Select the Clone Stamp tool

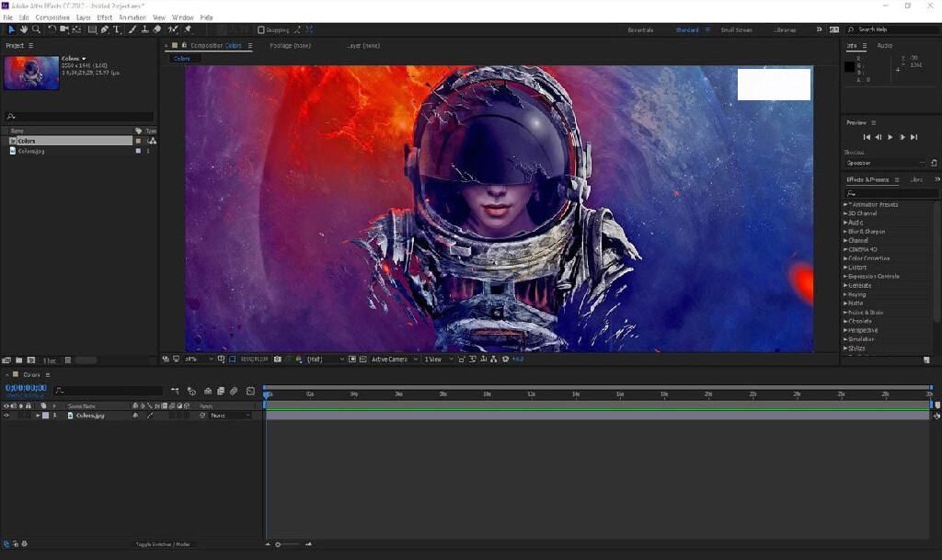pos(144,29)
